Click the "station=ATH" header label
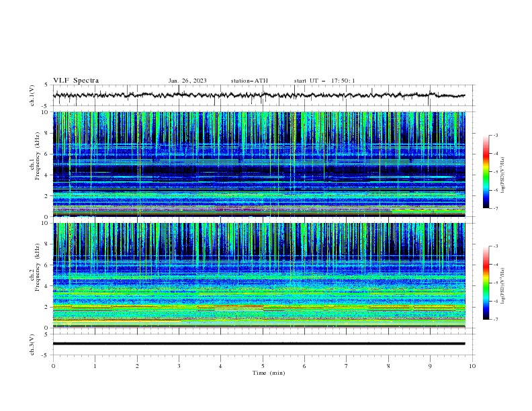 pos(249,81)
